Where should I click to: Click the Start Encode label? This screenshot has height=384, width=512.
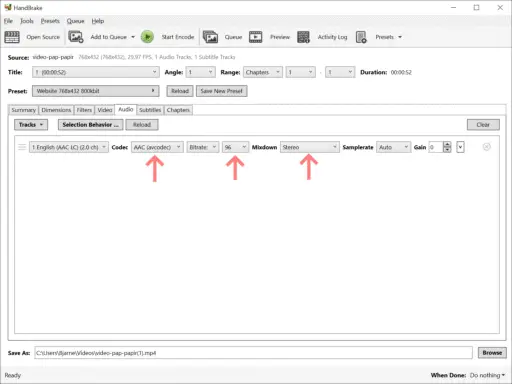(x=178, y=37)
